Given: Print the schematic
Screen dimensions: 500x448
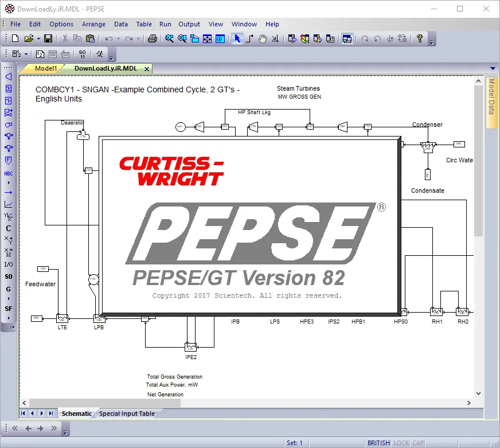Looking at the screenshot, I should [x=153, y=38].
